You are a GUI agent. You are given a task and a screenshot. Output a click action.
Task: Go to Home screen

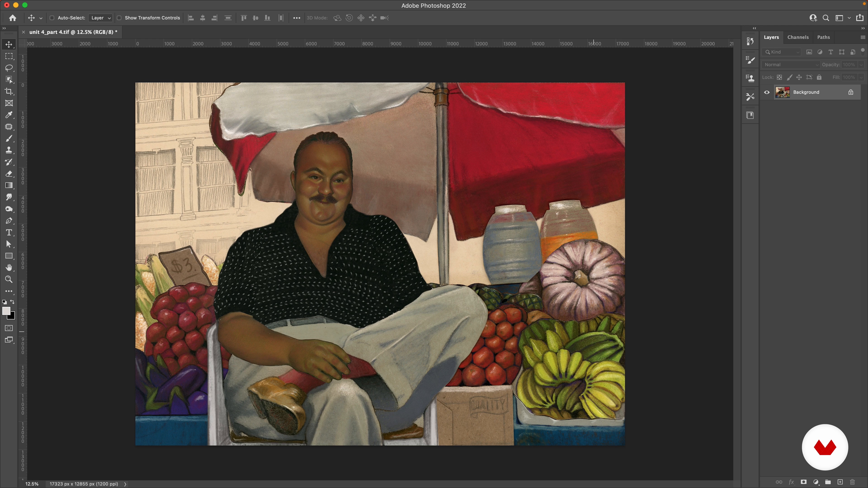tap(12, 18)
